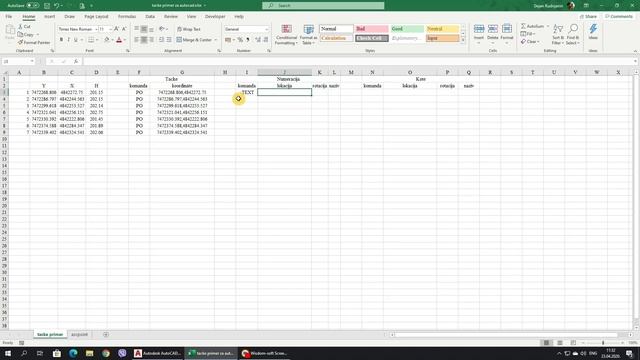640x360 pixels.
Task: Apply the Bad cell style
Action: 371,29
